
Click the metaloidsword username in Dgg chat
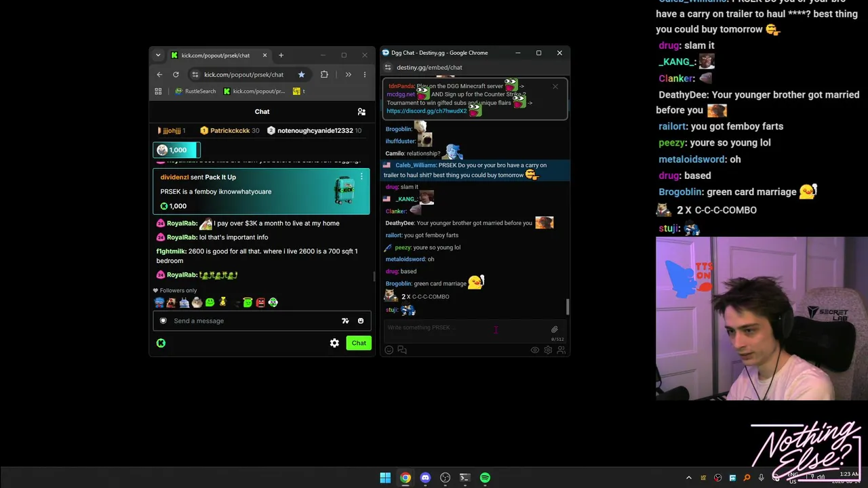coord(406,259)
